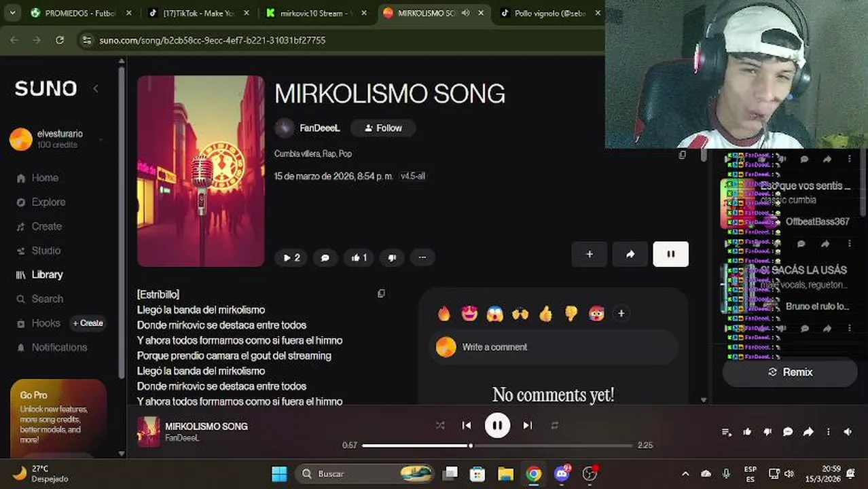
Task: Open player bar vertical dots menu
Action: [x=828, y=432]
